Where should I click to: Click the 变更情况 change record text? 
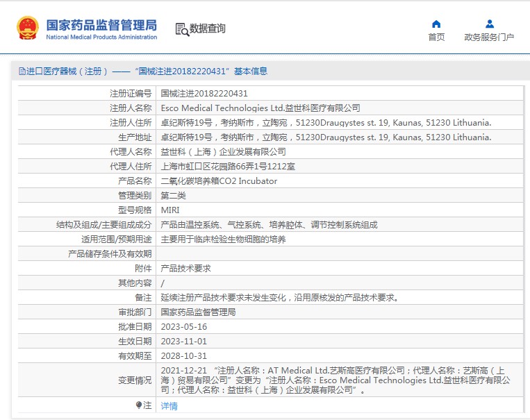(x=336, y=380)
